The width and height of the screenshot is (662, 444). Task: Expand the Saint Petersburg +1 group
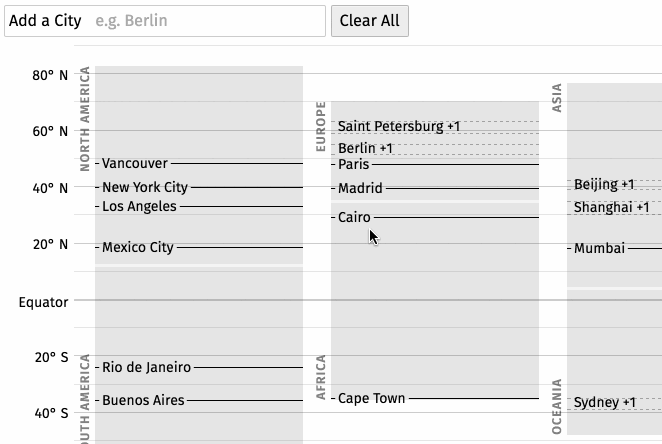[399, 126]
